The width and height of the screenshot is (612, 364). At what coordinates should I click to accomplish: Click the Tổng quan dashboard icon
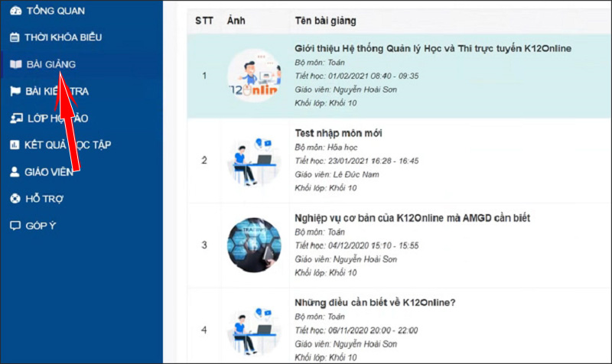point(15,11)
